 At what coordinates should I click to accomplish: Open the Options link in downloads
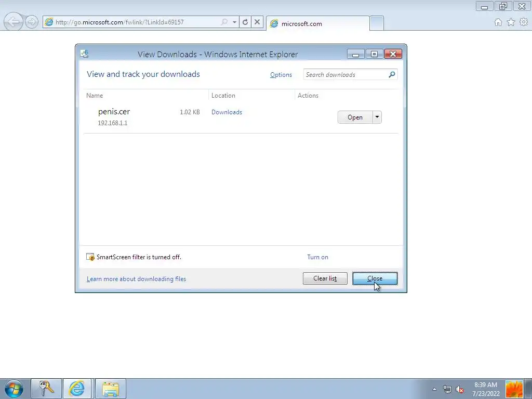pos(281,75)
